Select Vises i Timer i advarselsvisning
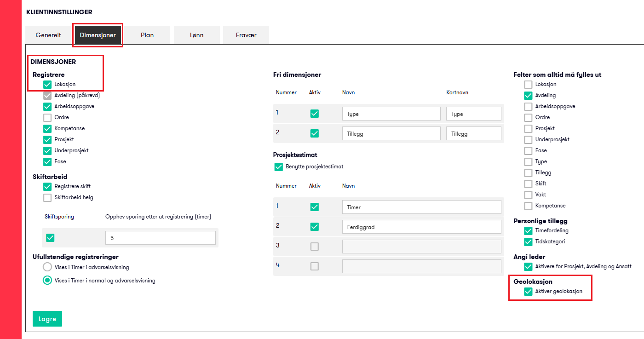This screenshot has width=644, height=339. 47,267
